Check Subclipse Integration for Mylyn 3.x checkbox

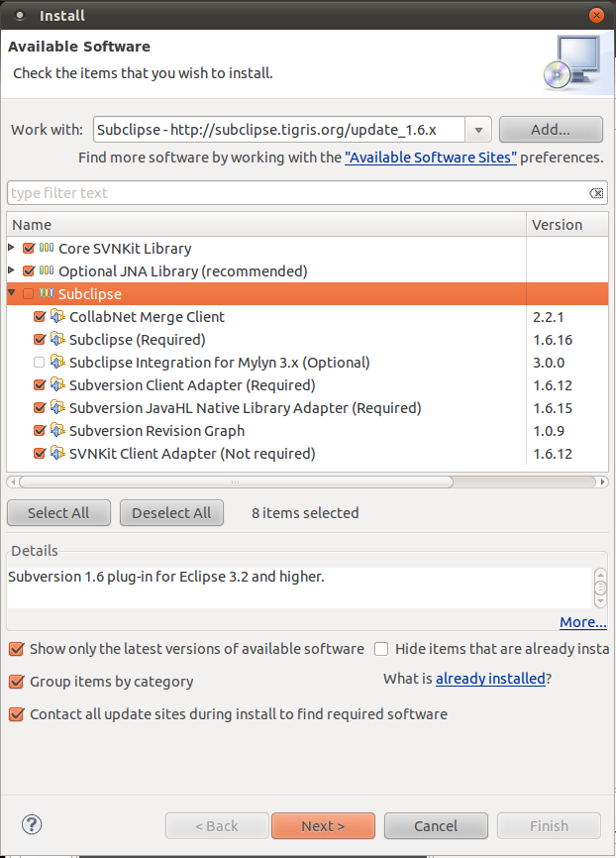[x=40, y=363]
